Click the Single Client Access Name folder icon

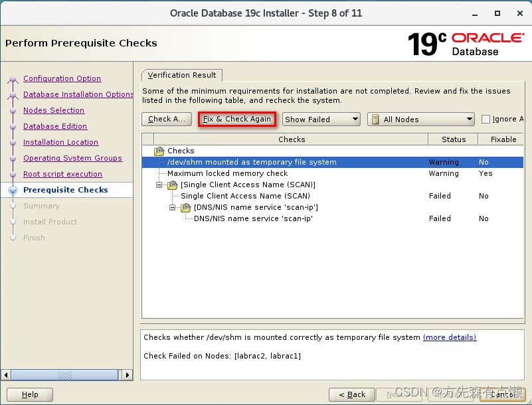[x=173, y=185]
